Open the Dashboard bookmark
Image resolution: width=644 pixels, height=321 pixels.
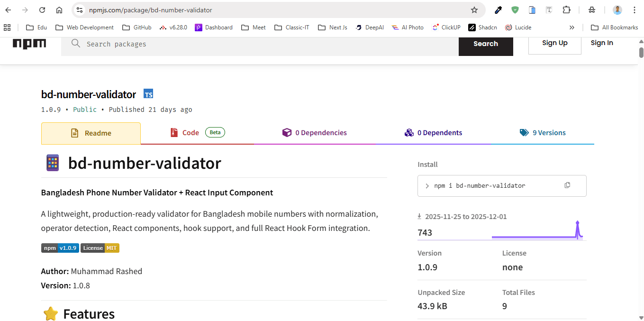click(214, 28)
